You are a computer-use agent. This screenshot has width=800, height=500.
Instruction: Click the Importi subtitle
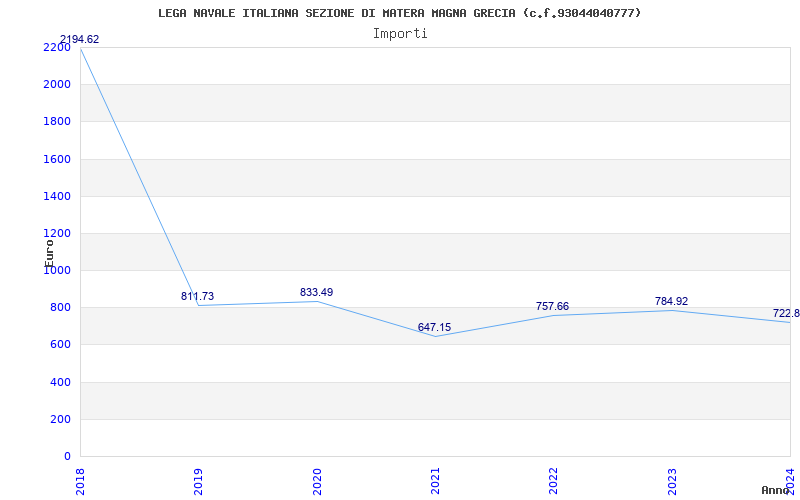click(400, 34)
